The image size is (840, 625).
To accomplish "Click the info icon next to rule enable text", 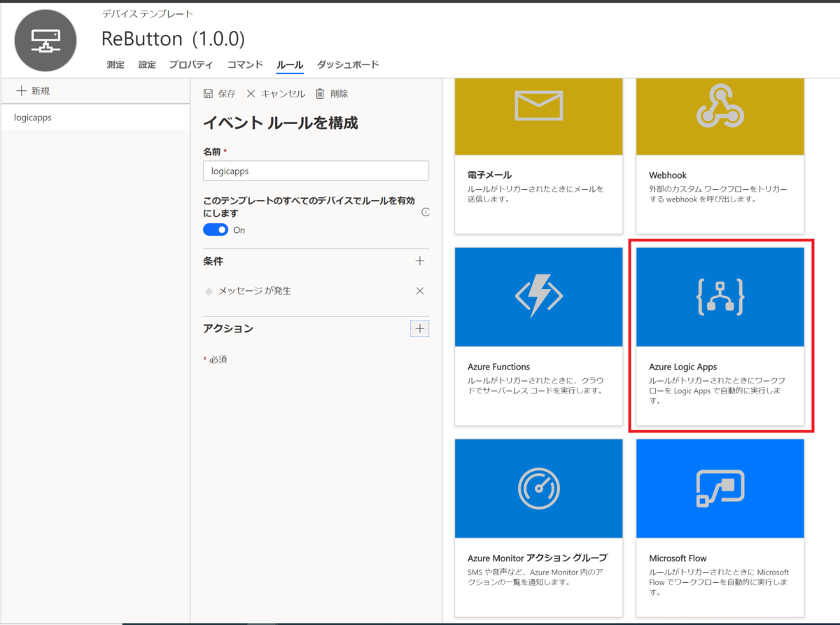I will click(x=425, y=212).
